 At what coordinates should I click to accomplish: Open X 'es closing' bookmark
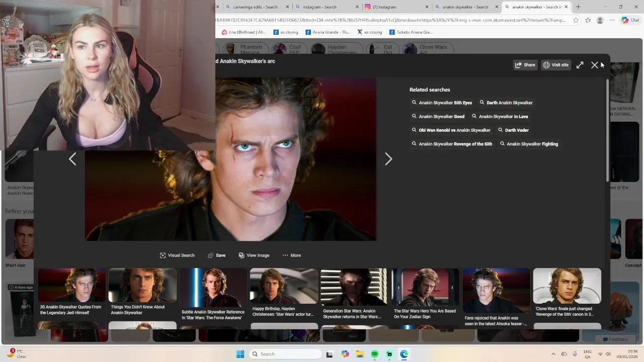point(369,32)
